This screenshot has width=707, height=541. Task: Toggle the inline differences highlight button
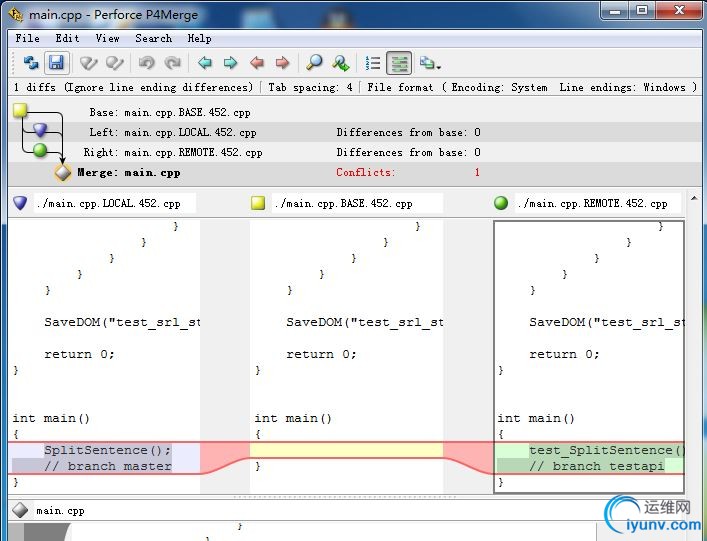coord(399,63)
